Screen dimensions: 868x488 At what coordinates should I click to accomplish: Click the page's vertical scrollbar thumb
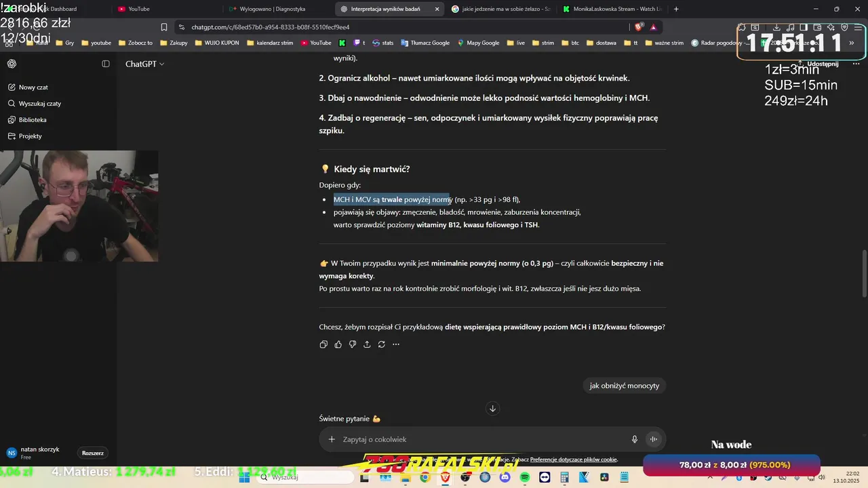click(864, 273)
